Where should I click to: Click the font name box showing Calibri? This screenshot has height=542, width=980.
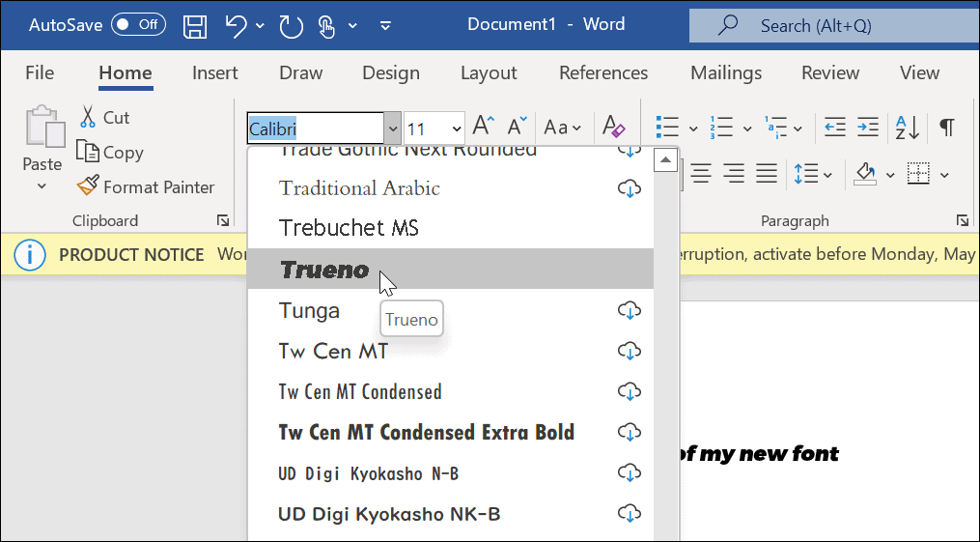(x=315, y=128)
